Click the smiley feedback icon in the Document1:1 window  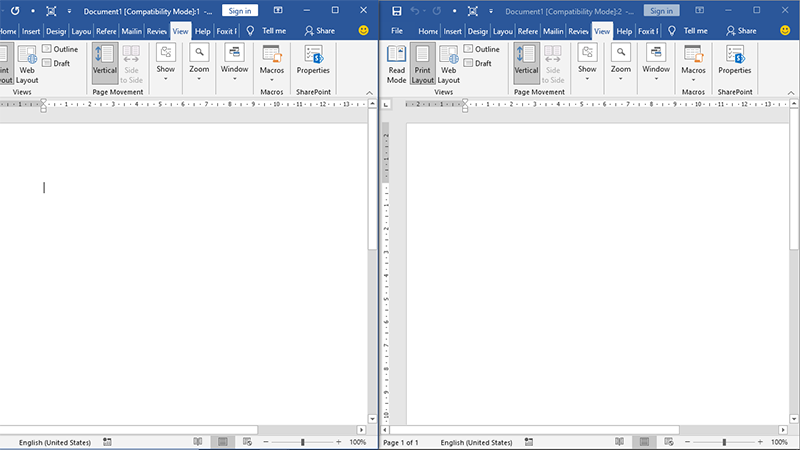pyautogui.click(x=364, y=31)
